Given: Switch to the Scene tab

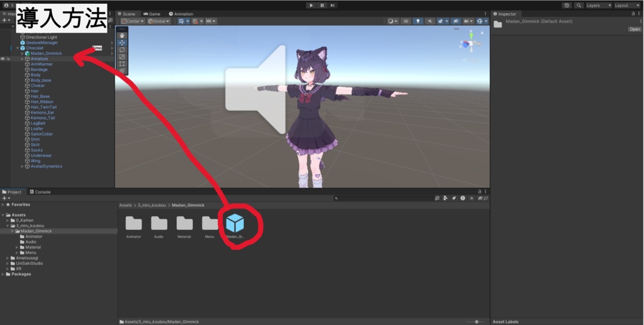Looking at the screenshot, I should pos(126,14).
